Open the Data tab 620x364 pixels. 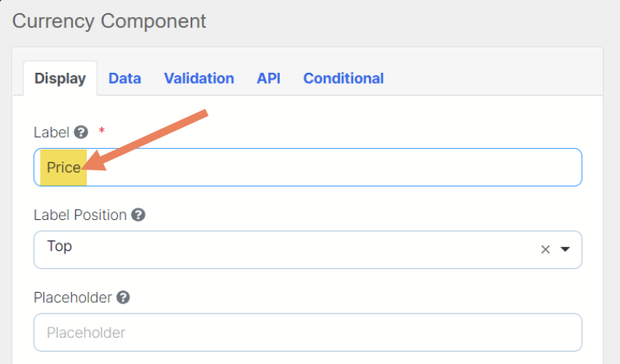[x=125, y=78]
